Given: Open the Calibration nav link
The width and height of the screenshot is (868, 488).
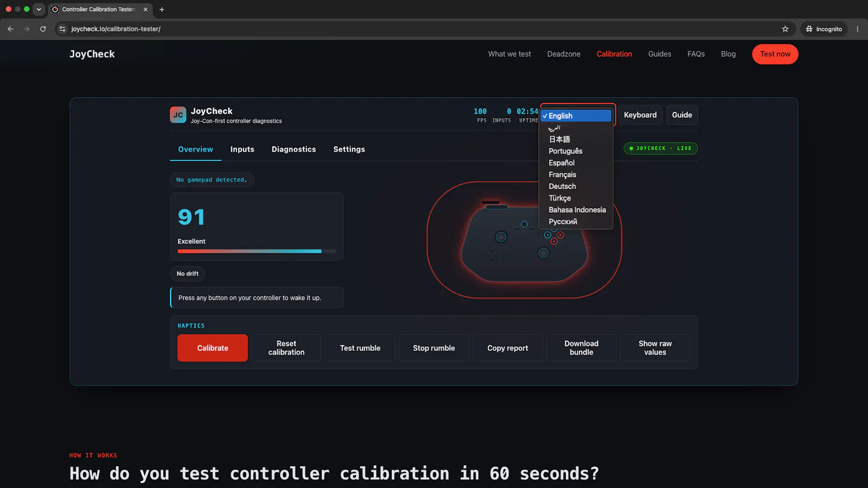Looking at the screenshot, I should click(614, 54).
